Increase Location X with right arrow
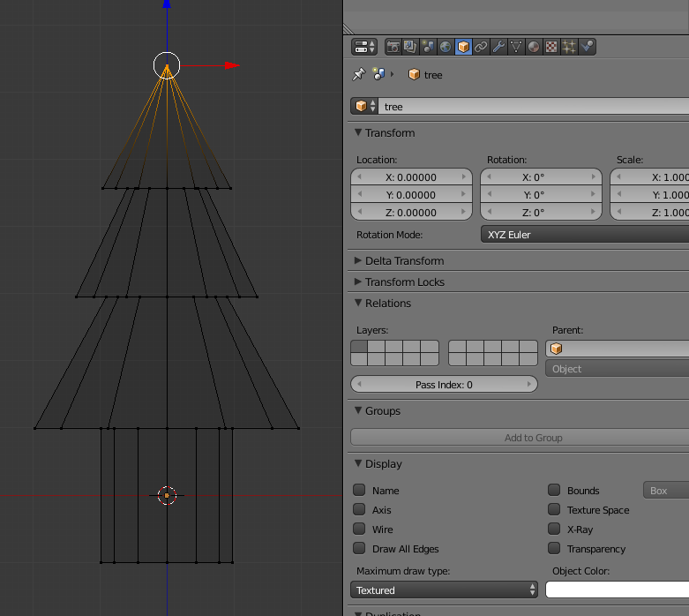689x616 pixels. coord(464,177)
